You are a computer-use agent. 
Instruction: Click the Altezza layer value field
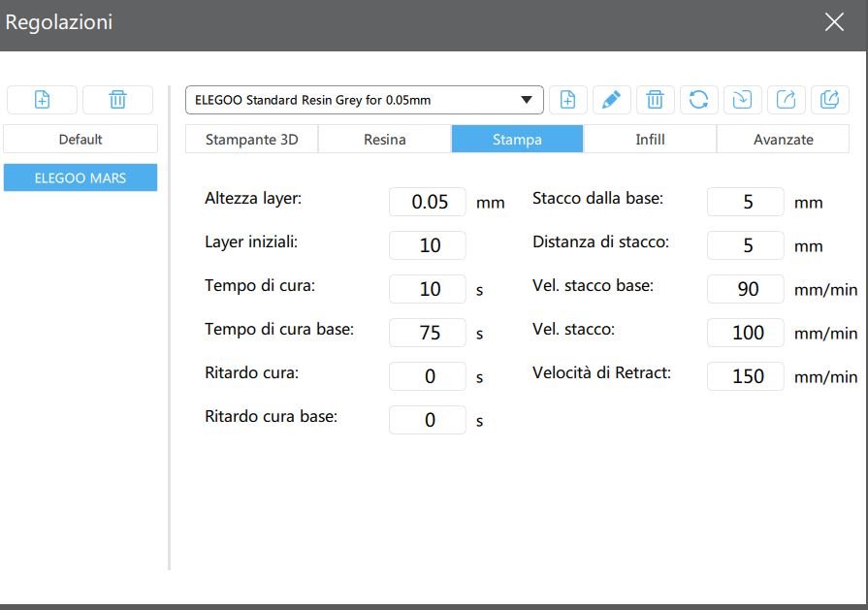[428, 202]
